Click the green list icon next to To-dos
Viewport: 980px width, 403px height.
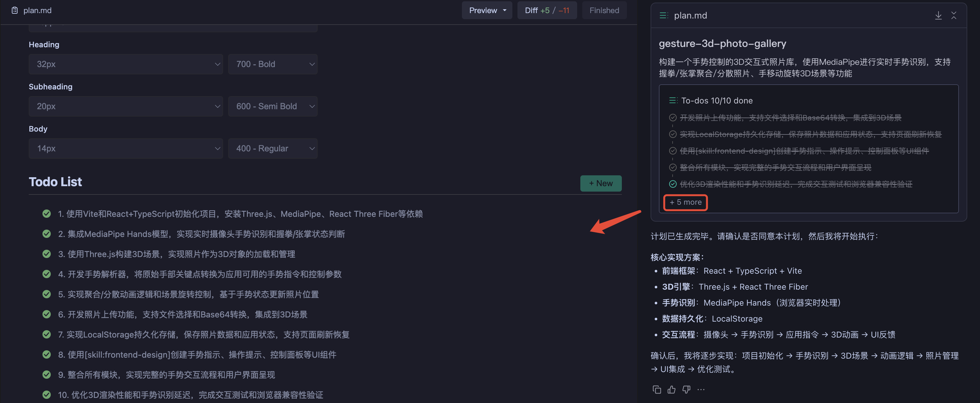click(673, 101)
